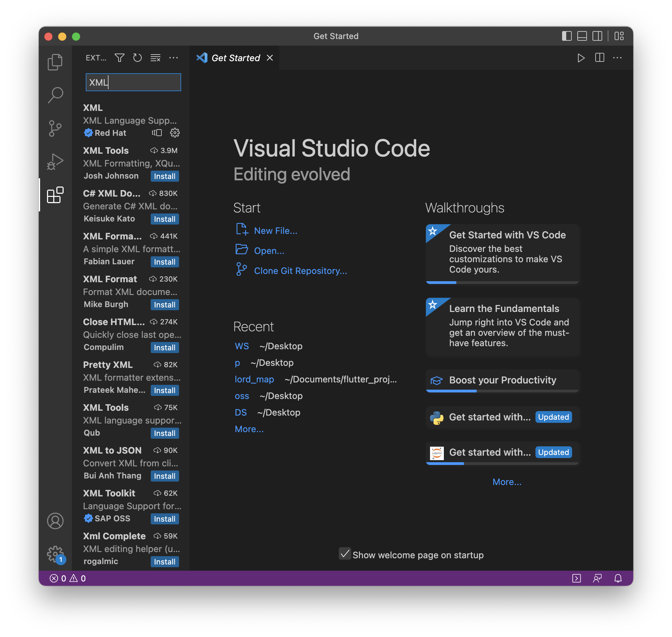The width and height of the screenshot is (672, 637).
Task: Open the Search view icon
Action: (55, 95)
